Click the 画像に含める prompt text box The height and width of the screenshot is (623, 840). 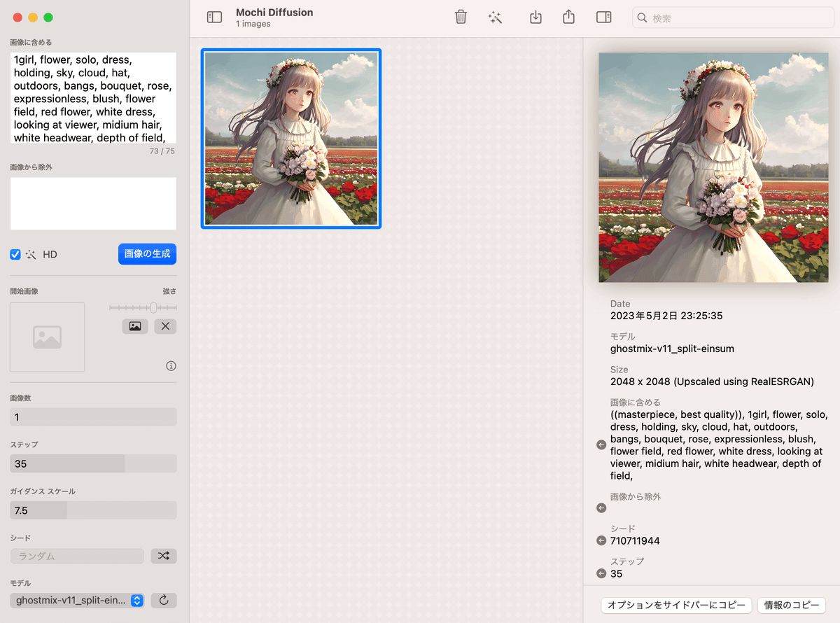pos(93,98)
